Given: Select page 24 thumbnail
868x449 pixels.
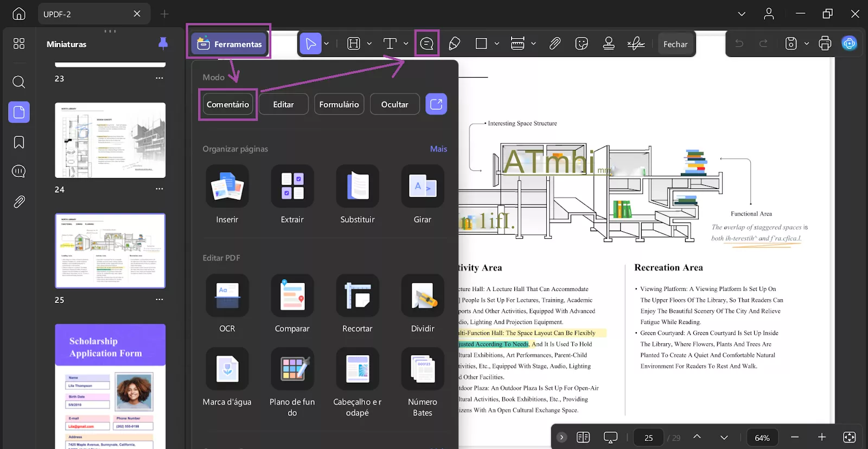Looking at the screenshot, I should pos(110,140).
